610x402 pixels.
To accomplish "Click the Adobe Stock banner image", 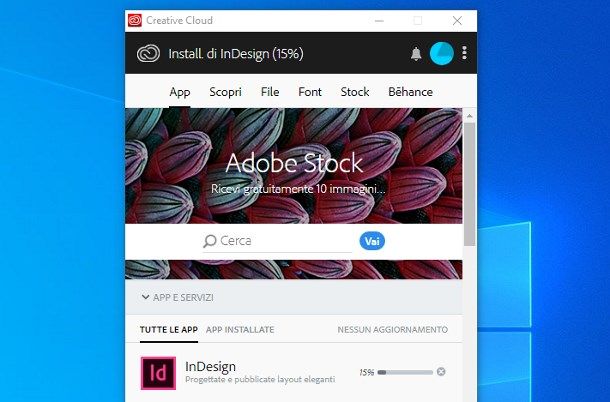I will 294,165.
